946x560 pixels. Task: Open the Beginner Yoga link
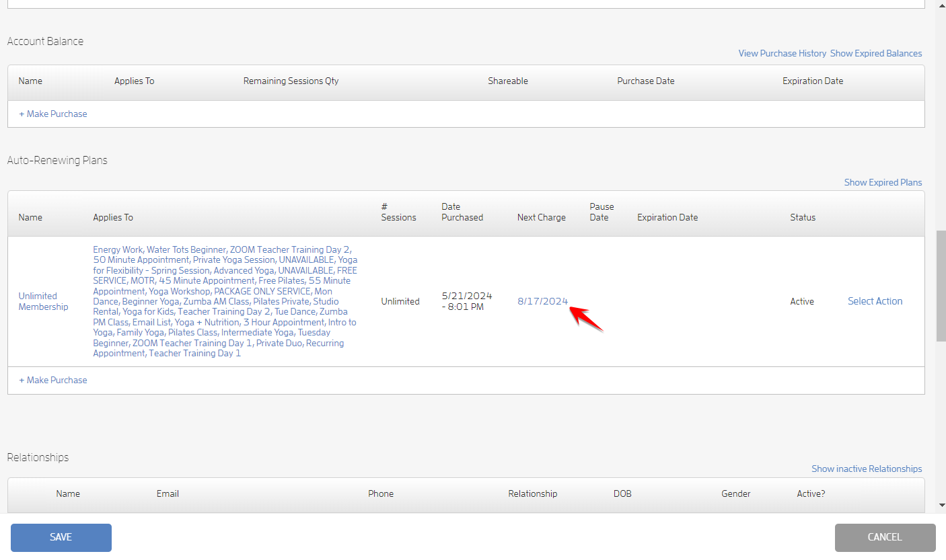(151, 301)
